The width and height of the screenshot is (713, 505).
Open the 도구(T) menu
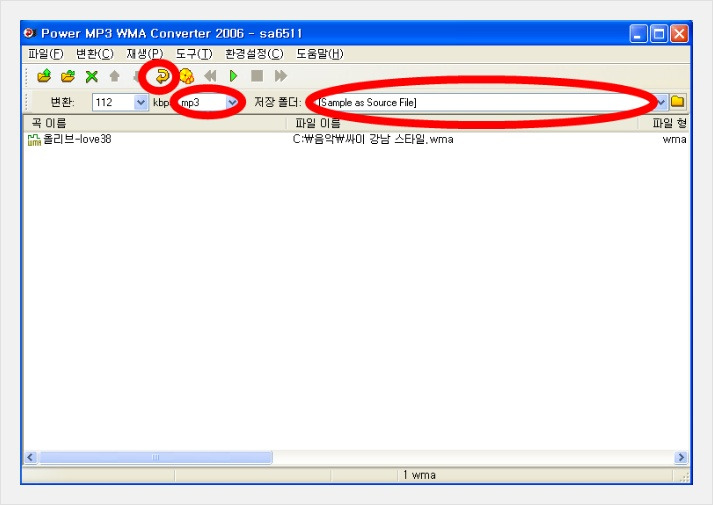194,54
